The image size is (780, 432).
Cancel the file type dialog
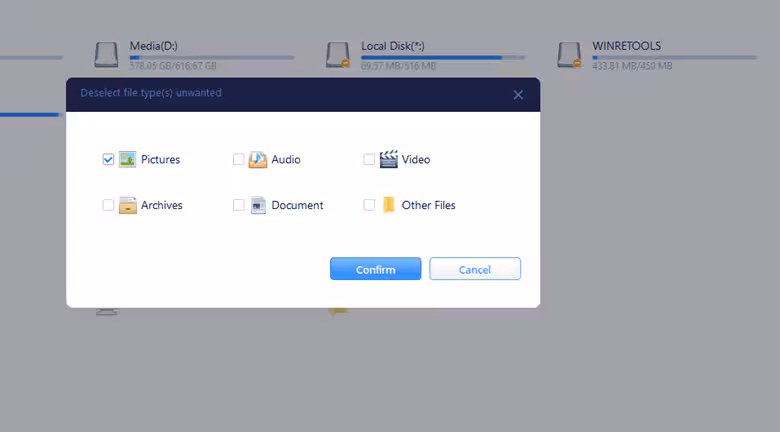475,269
